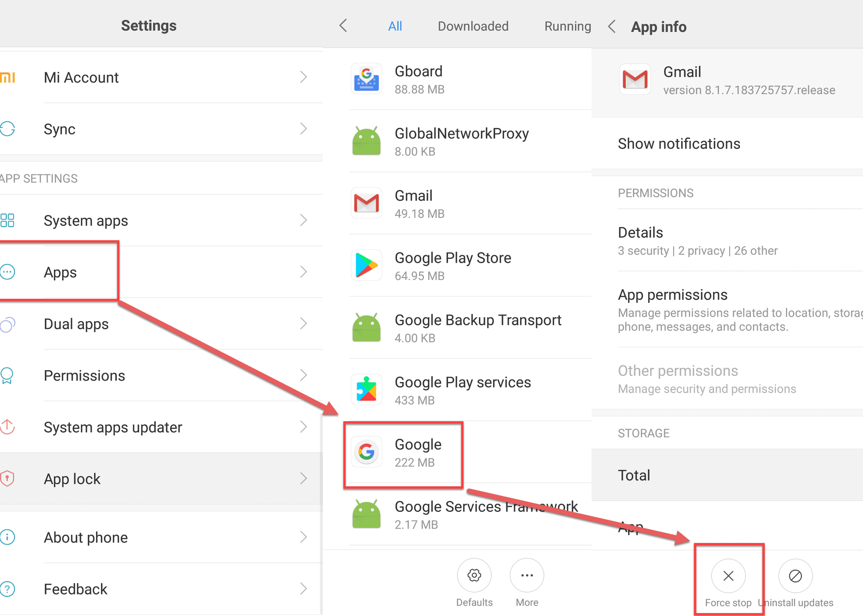Select Google Services Framework app name
863x616 pixels.
coord(486,507)
